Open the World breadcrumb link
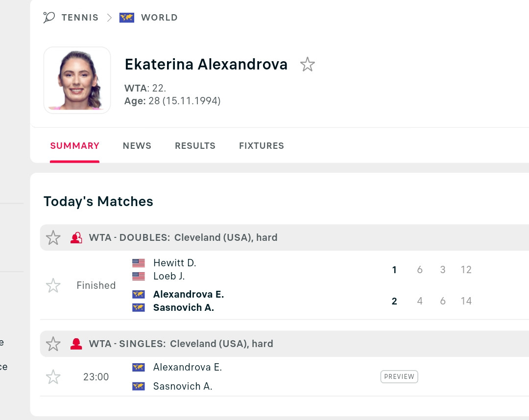 [x=159, y=18]
